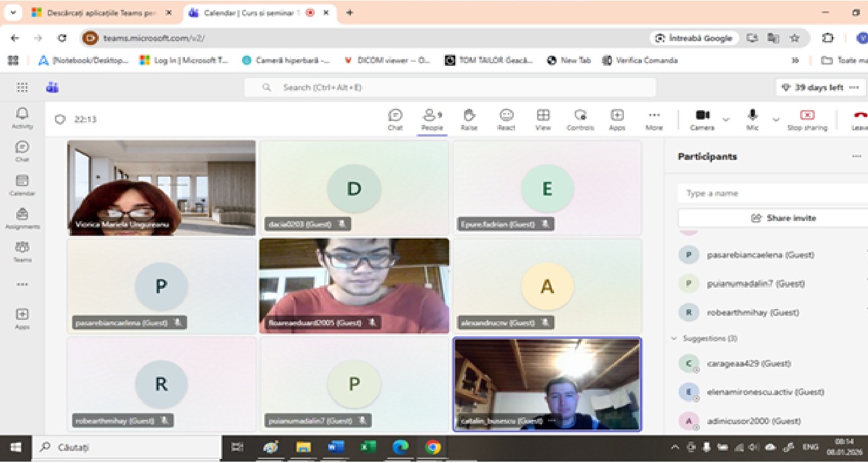868x463 pixels.
Task: Open the More actions menu in meeting toolbar
Action: pyautogui.click(x=654, y=119)
